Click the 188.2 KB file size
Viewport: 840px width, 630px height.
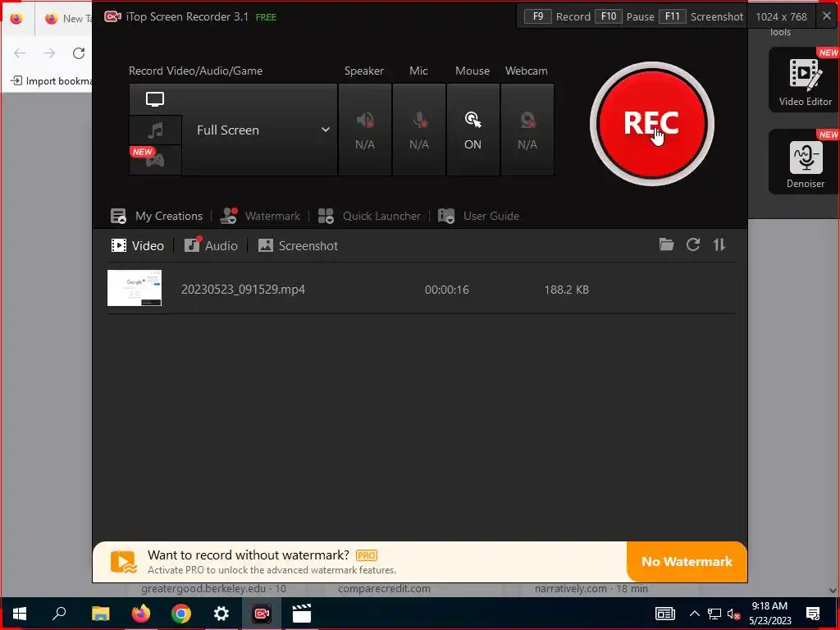pyautogui.click(x=566, y=290)
